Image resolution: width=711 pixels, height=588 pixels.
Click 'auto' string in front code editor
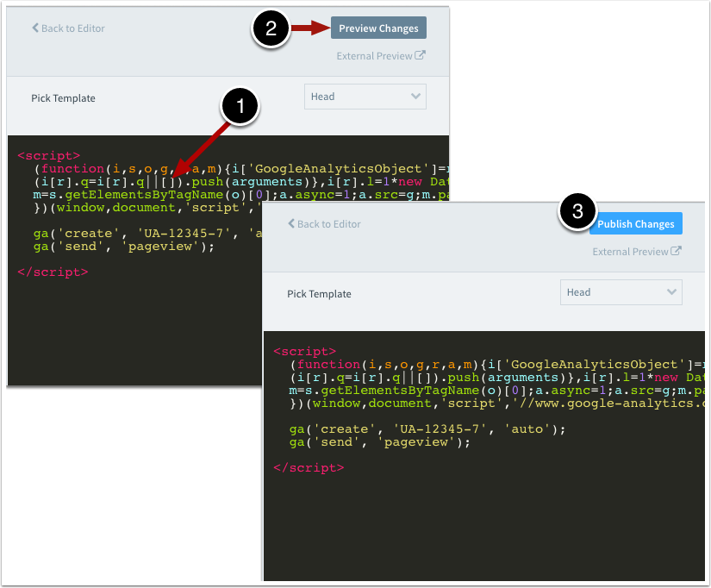527,428
